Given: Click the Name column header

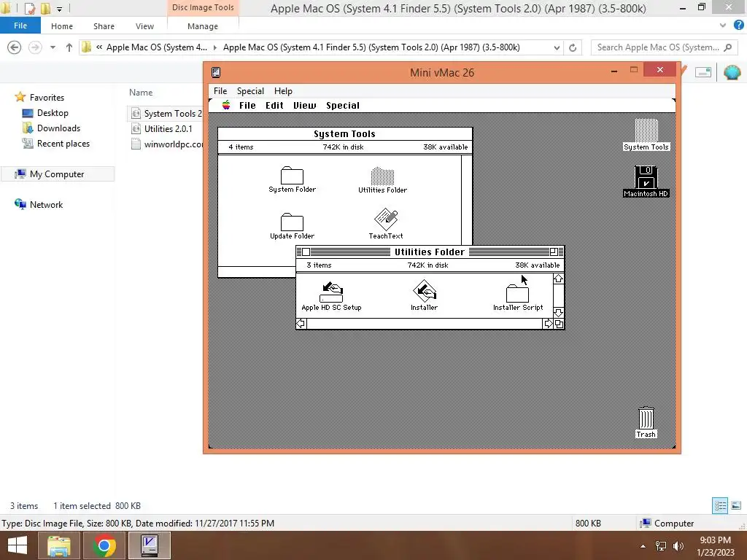Looking at the screenshot, I should [141, 93].
